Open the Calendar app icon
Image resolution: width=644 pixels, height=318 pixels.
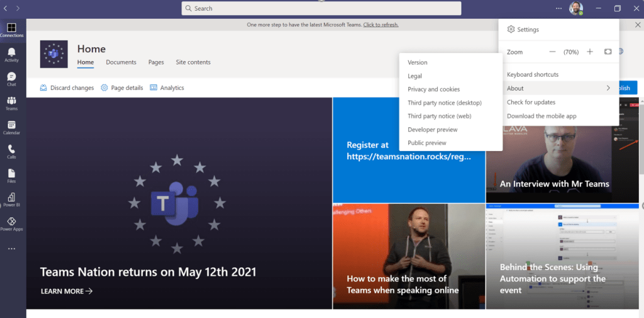tap(11, 127)
